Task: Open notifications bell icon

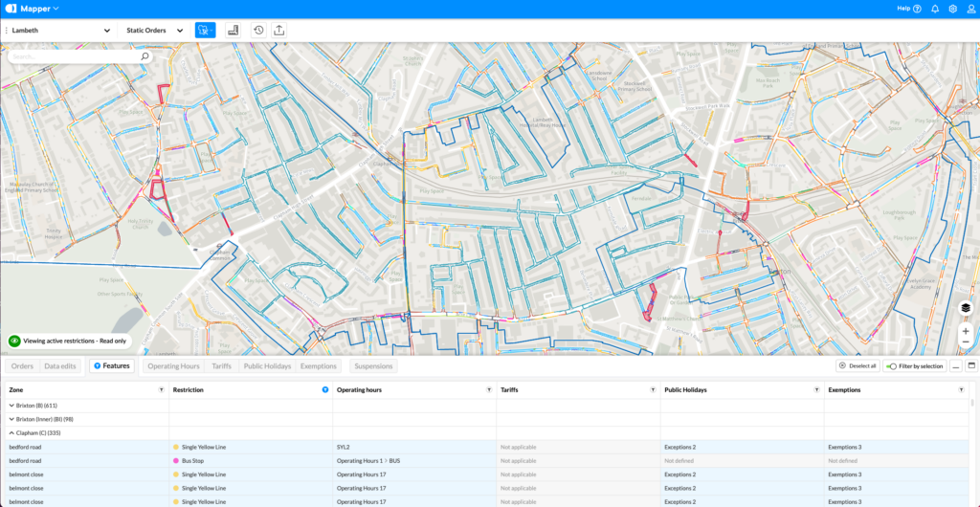Action: (x=935, y=9)
